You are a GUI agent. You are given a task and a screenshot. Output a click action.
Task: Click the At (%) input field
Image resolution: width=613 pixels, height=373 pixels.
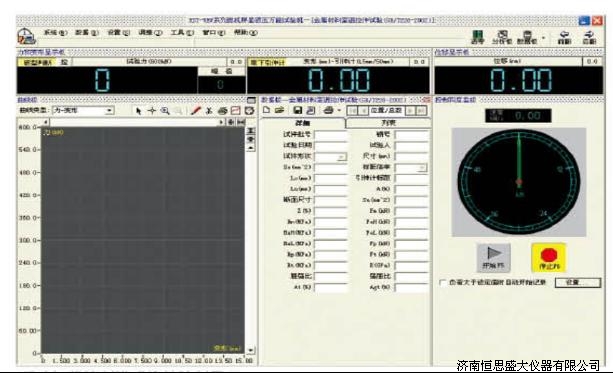coord(331,288)
